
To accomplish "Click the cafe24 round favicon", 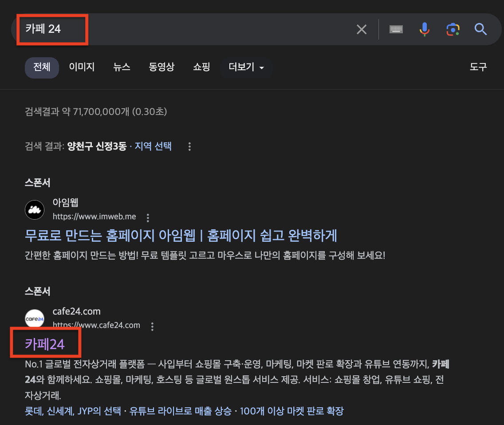I will (35, 318).
